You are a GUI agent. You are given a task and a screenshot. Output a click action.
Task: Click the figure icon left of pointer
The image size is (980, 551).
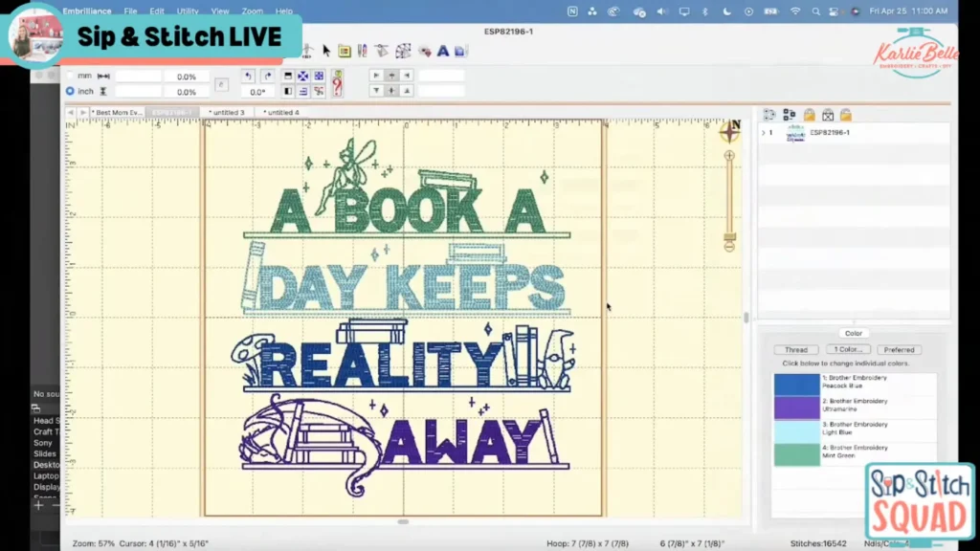[307, 52]
